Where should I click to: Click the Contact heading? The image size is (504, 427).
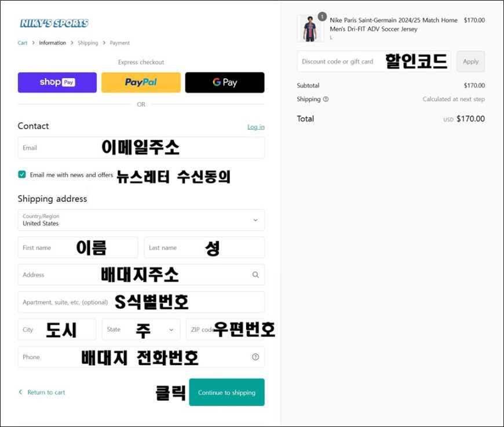(x=33, y=126)
